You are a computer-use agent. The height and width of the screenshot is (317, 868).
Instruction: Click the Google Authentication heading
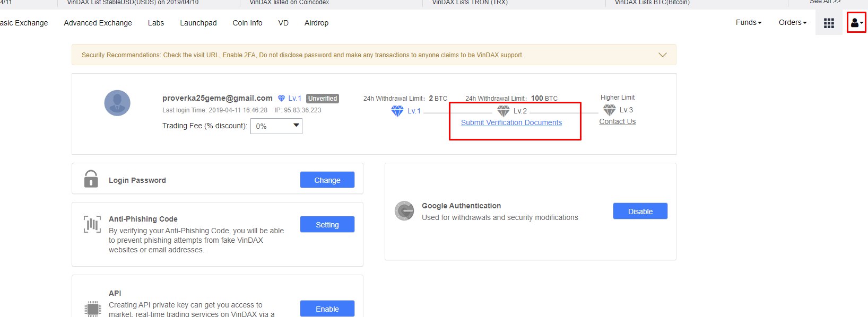(461, 206)
